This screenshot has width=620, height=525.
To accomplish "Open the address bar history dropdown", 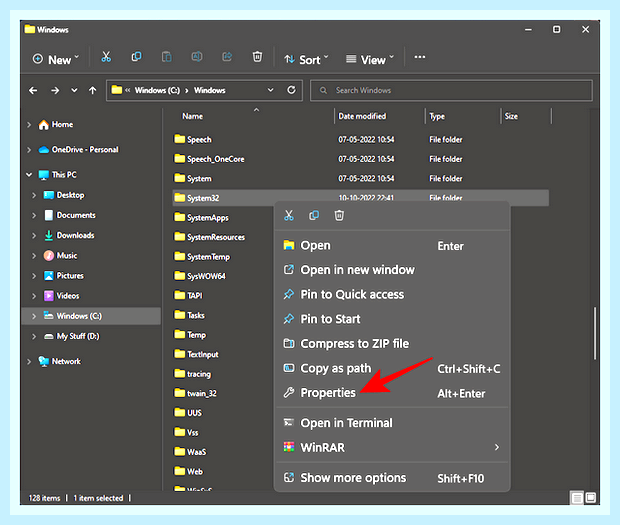I will tap(270, 90).
